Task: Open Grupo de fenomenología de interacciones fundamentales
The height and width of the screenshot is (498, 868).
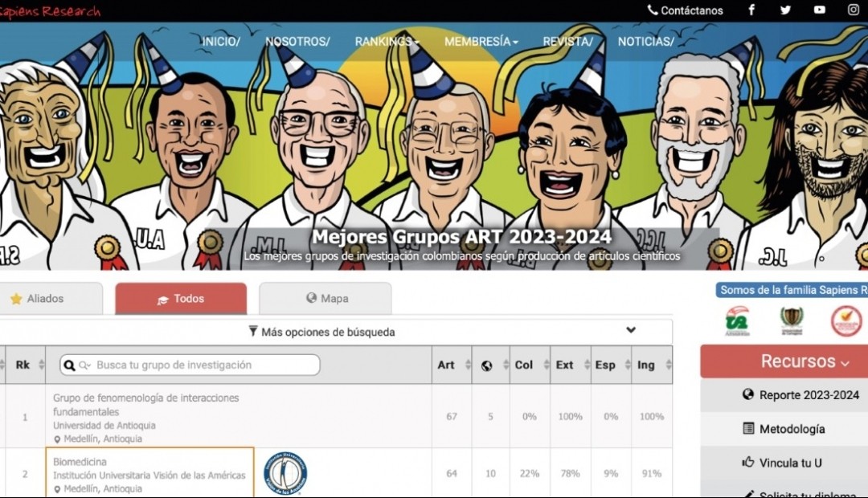Action: (x=145, y=405)
